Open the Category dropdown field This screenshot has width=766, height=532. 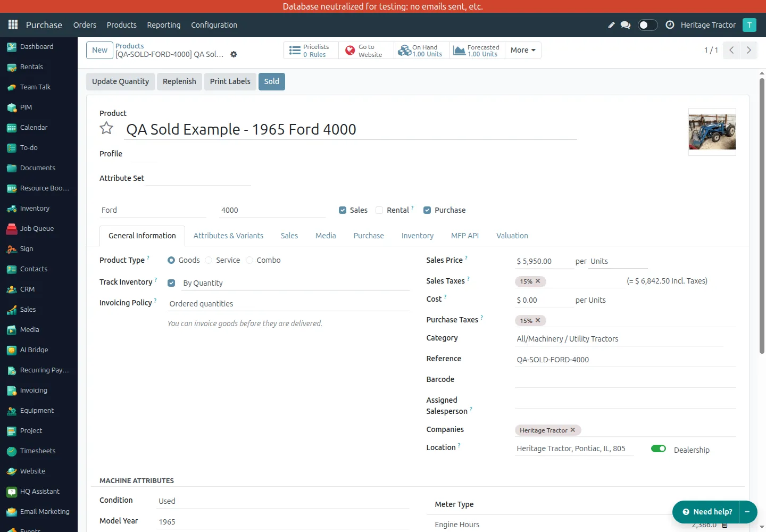619,339
